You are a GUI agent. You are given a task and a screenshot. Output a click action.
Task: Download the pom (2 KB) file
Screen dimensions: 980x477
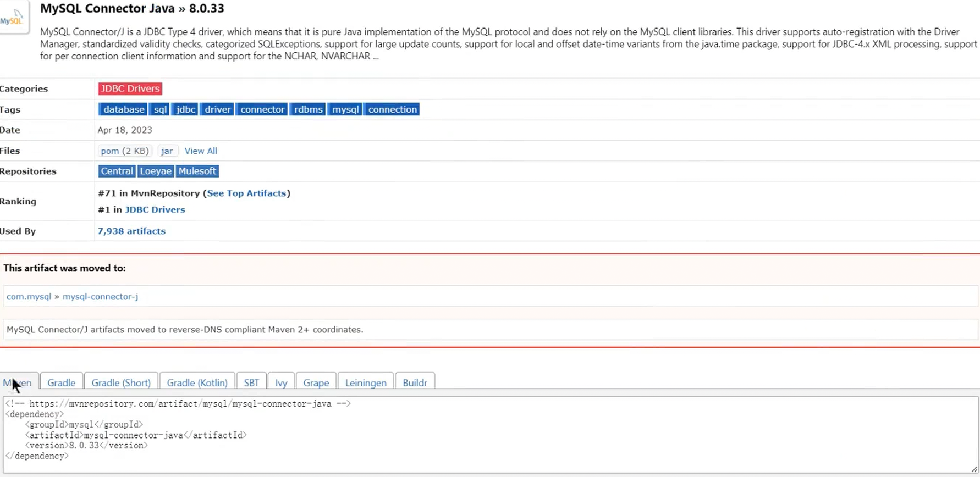(x=125, y=151)
